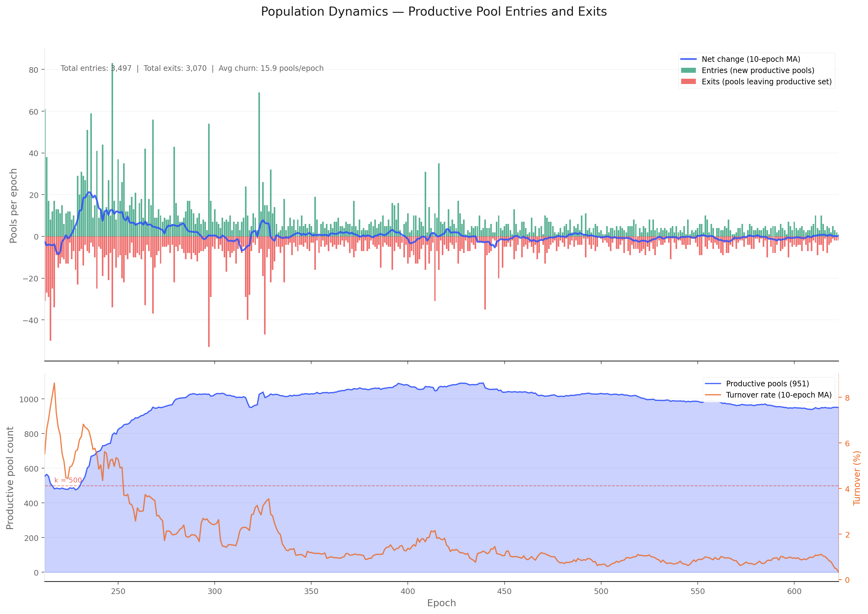
Task: Click the '250' tick on the Epoch axis
Action: click(118, 591)
